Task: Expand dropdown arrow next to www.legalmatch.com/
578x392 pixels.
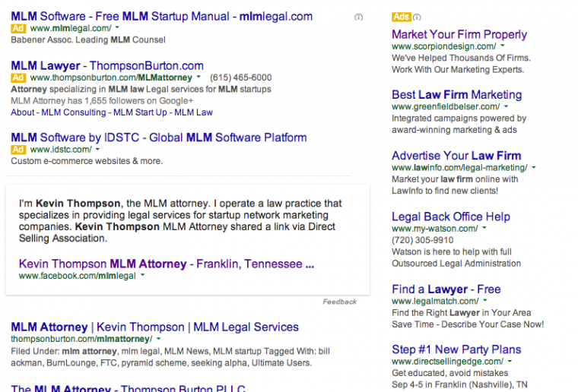Action: (485, 300)
